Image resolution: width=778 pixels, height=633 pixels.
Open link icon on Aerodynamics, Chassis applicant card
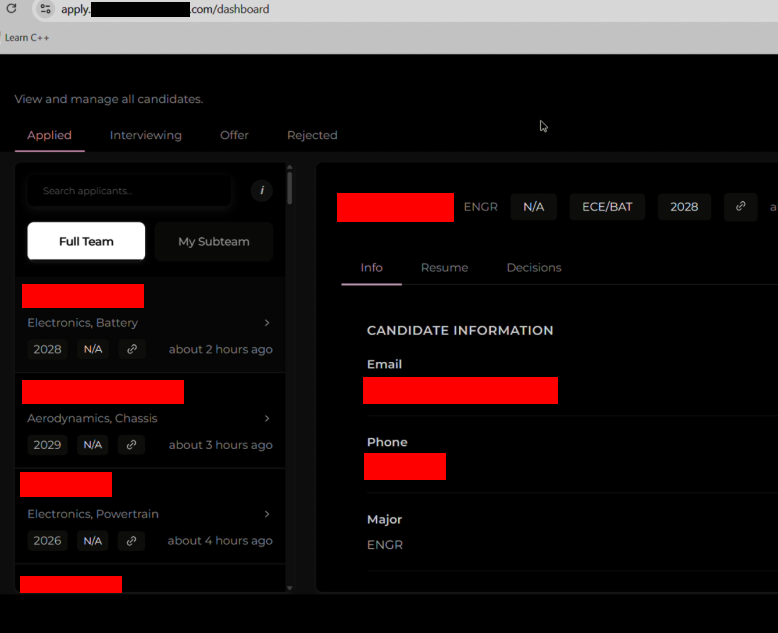131,445
